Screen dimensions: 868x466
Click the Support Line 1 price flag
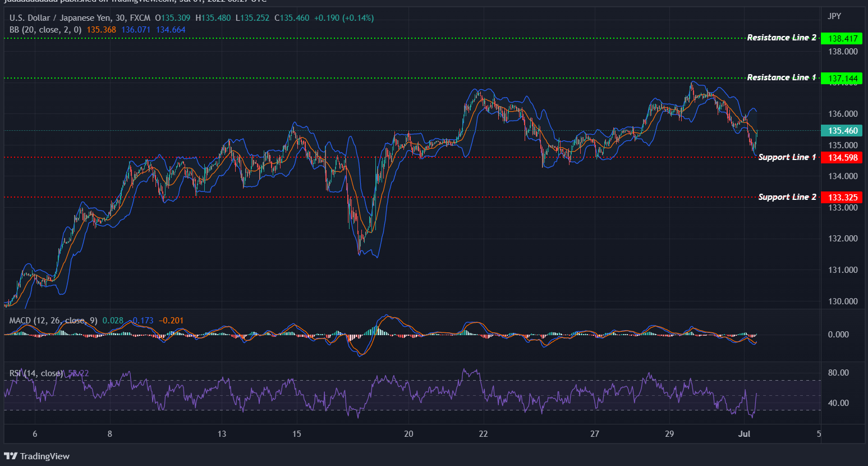click(842, 157)
